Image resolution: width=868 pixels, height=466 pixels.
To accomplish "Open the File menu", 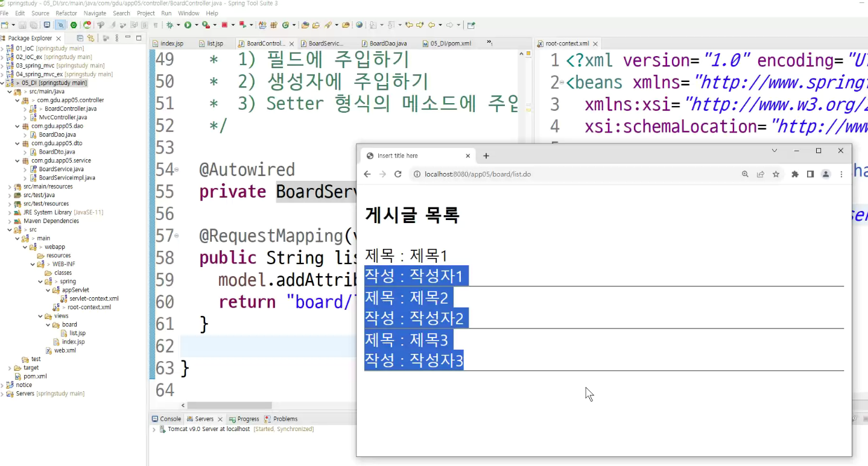I will pyautogui.click(x=4, y=13).
